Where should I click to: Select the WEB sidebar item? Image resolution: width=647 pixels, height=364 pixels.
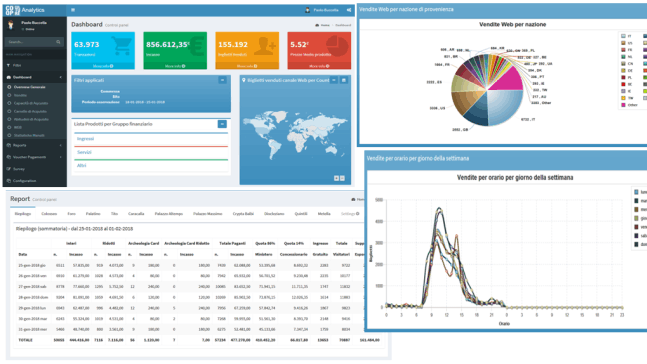pyautogui.click(x=18, y=128)
